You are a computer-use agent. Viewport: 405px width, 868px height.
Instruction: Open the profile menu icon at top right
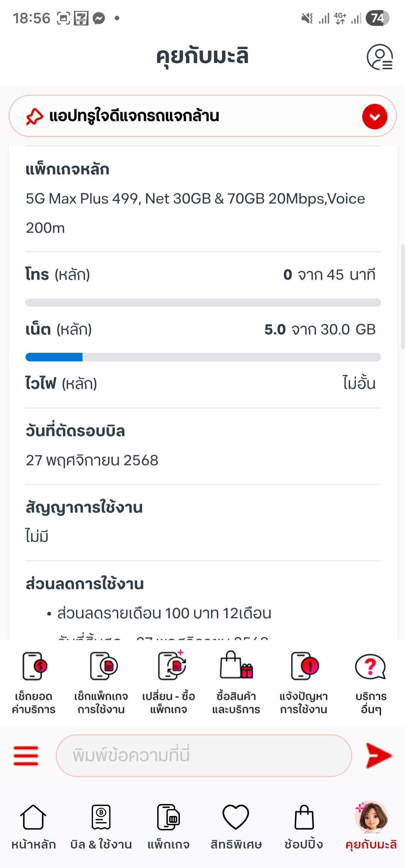click(379, 57)
